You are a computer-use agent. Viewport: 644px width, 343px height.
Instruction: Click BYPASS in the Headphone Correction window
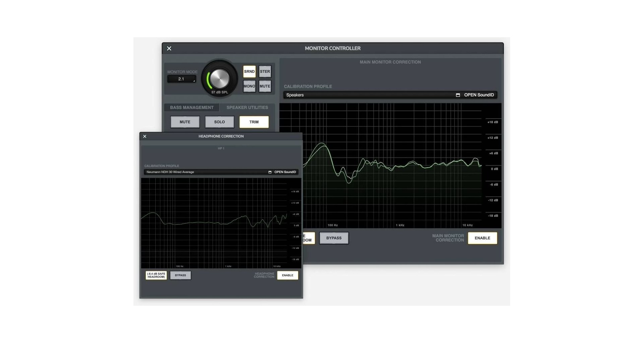180,275
